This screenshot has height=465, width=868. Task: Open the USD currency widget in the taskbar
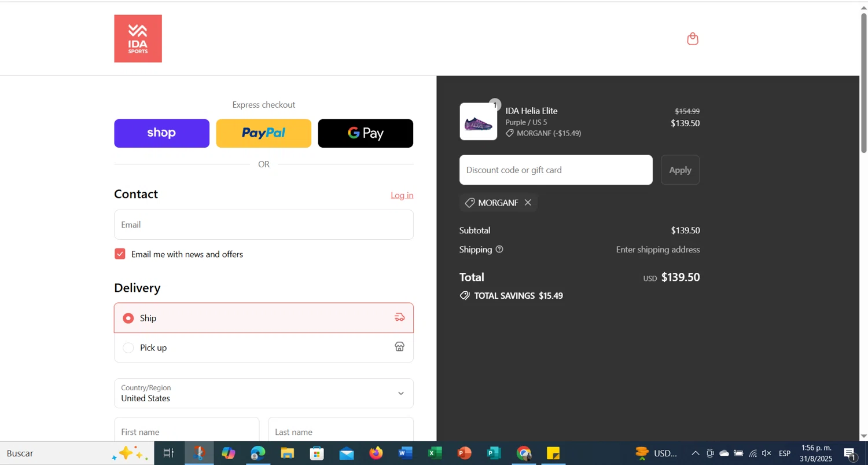656,453
